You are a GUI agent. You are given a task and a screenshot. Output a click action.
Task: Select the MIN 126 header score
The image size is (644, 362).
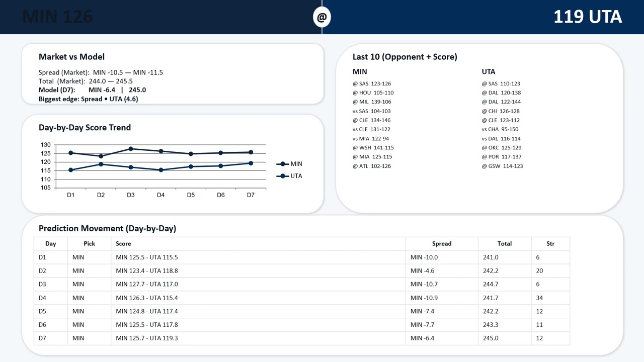(57, 17)
